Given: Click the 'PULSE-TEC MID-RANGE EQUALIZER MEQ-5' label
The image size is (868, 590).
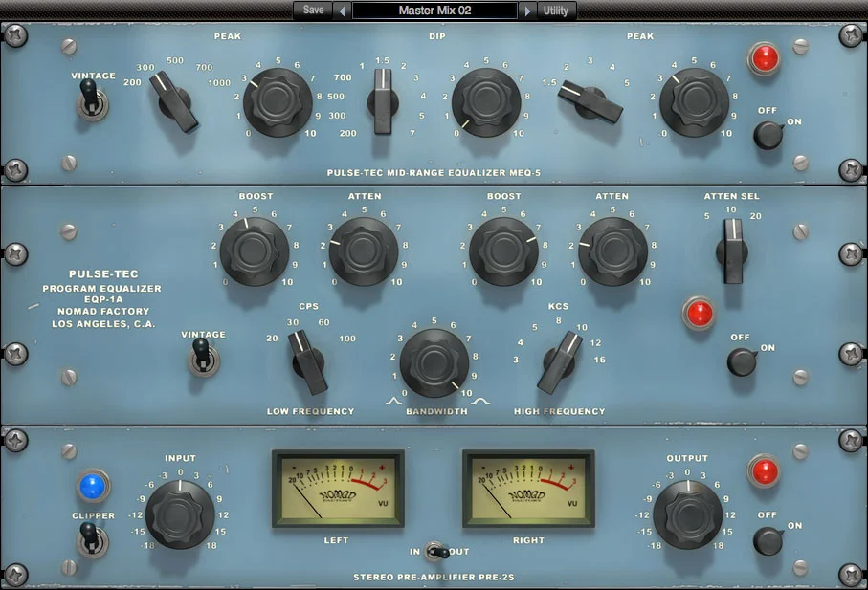Looking at the screenshot, I should 434,173.
